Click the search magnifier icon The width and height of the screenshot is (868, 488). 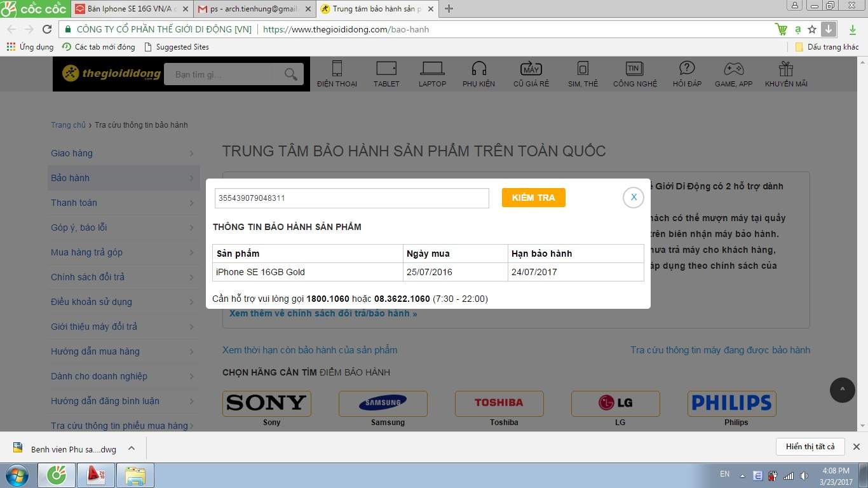coord(290,74)
